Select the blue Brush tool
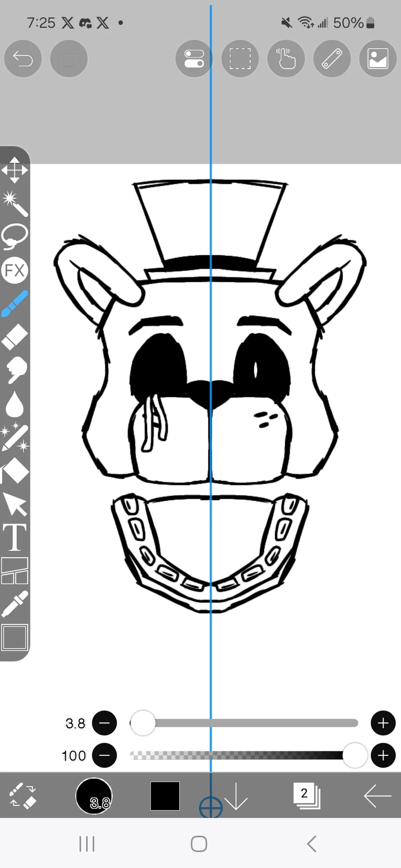 click(x=15, y=304)
